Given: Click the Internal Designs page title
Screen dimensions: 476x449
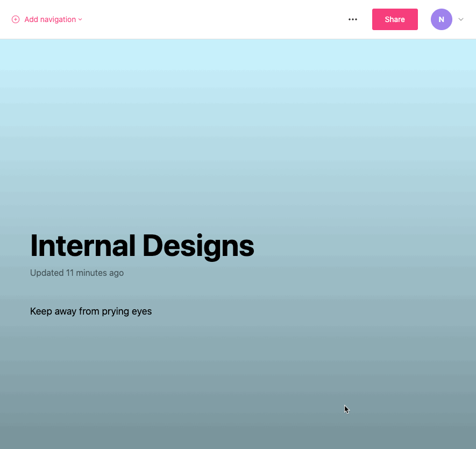Looking at the screenshot, I should [141, 246].
